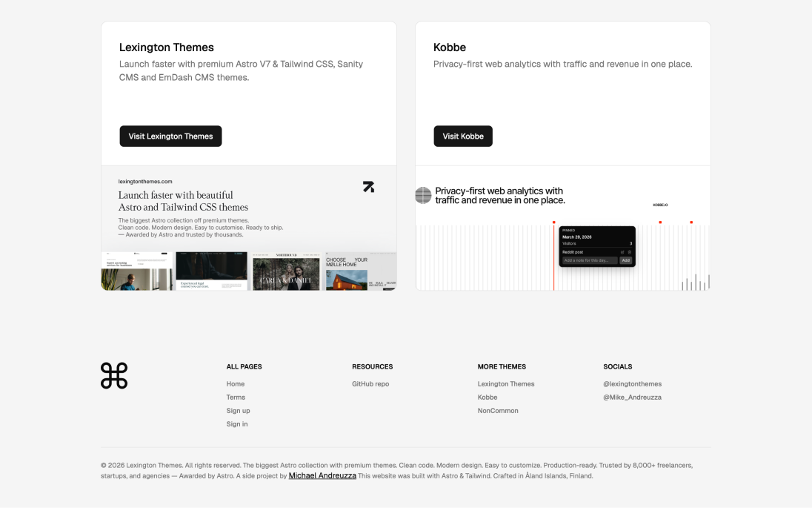Click the MORE THEMES footer heading
This screenshot has height=508, width=812.
tap(502, 366)
